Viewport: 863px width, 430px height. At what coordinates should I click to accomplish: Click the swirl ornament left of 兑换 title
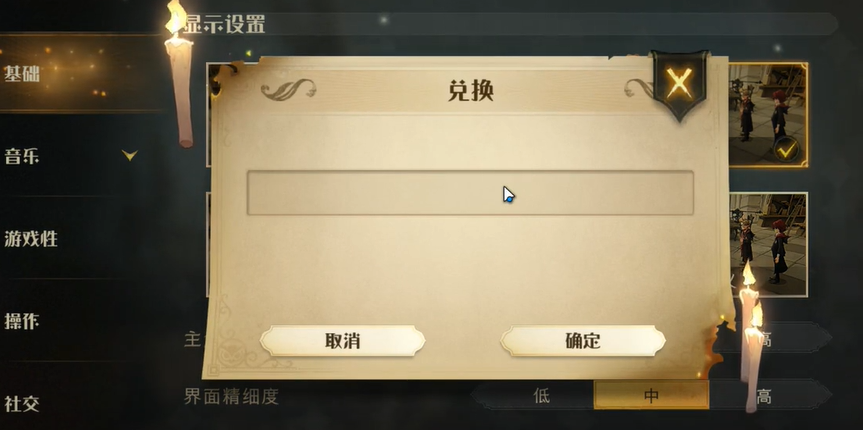[288, 90]
